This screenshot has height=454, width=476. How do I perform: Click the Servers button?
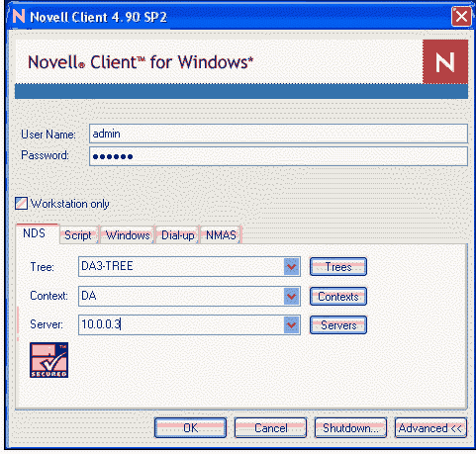pos(338,325)
